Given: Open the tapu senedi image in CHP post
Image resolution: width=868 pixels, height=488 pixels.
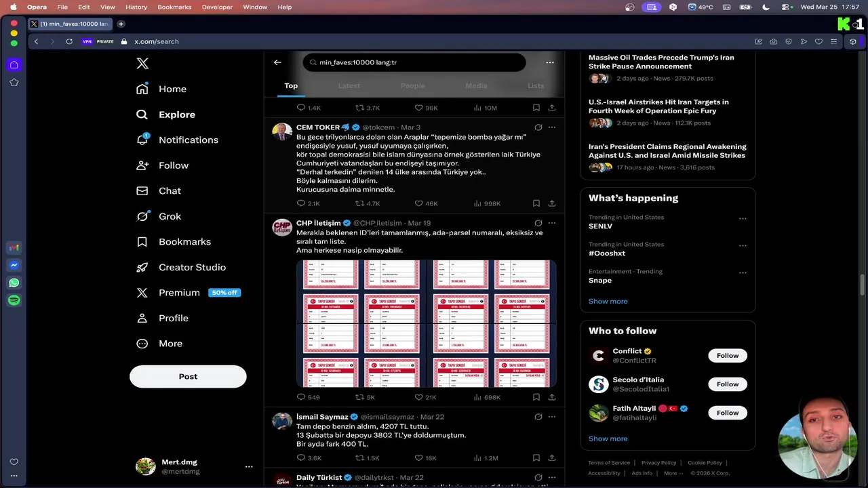Looking at the screenshot, I should [x=426, y=323].
